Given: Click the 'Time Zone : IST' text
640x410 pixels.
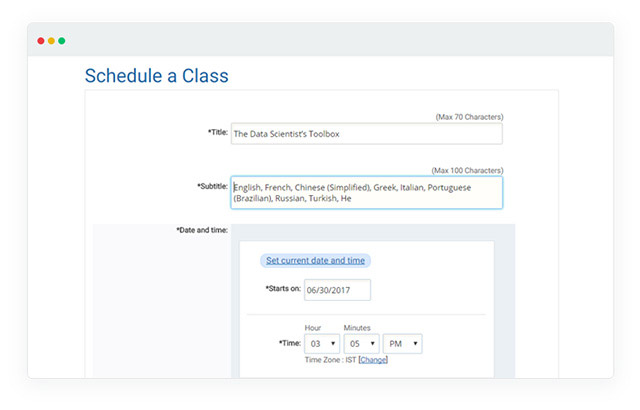Looking at the screenshot, I should (x=330, y=360).
